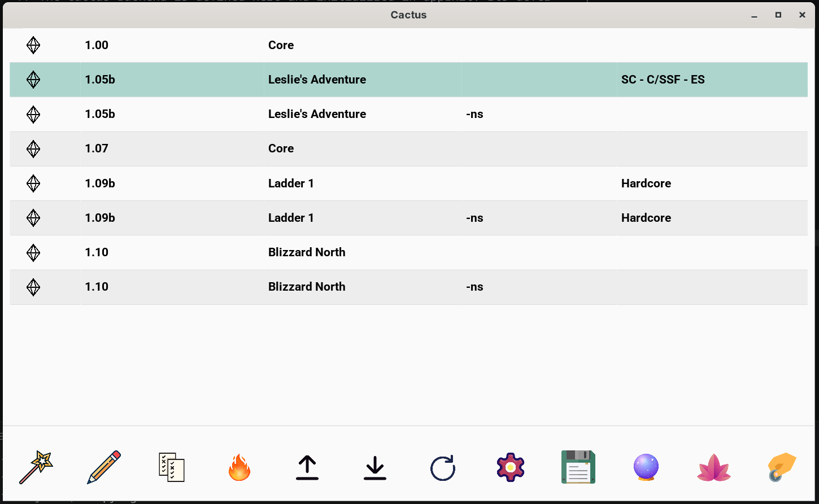Maximize the Cactus window

click(x=778, y=15)
